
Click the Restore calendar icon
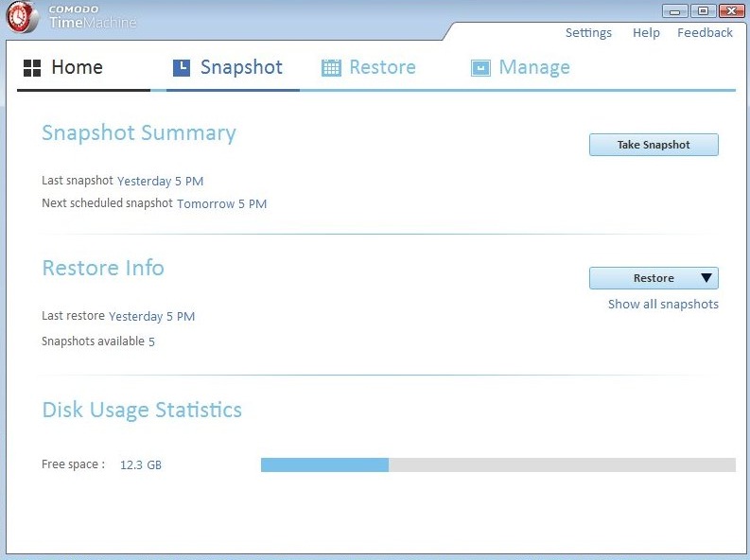coord(331,68)
